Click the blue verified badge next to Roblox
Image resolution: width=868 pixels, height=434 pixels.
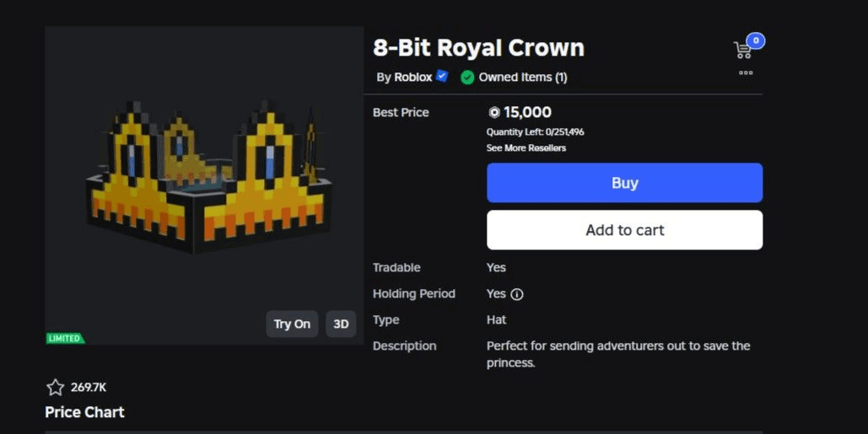(x=442, y=77)
